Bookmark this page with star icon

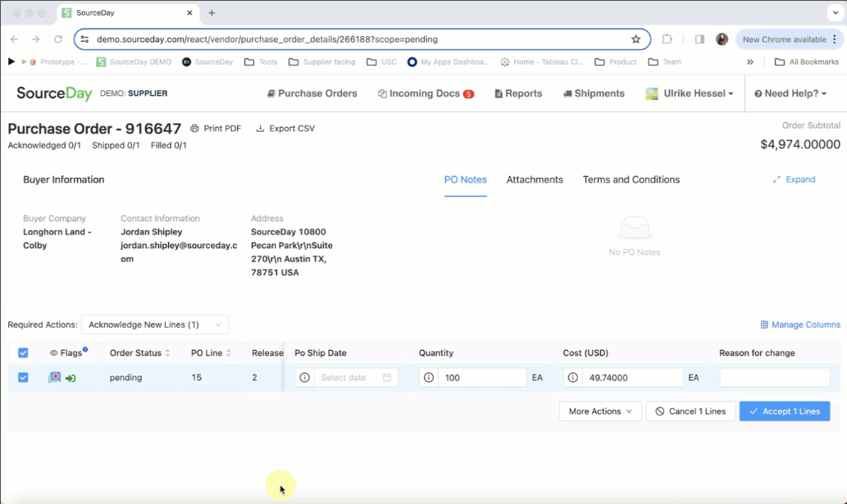[x=635, y=39]
